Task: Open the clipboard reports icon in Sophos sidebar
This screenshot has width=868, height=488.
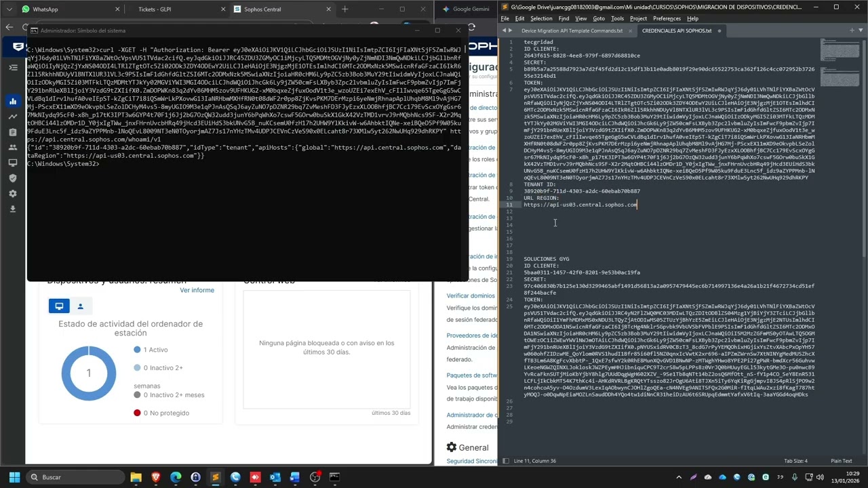Action: click(x=13, y=132)
